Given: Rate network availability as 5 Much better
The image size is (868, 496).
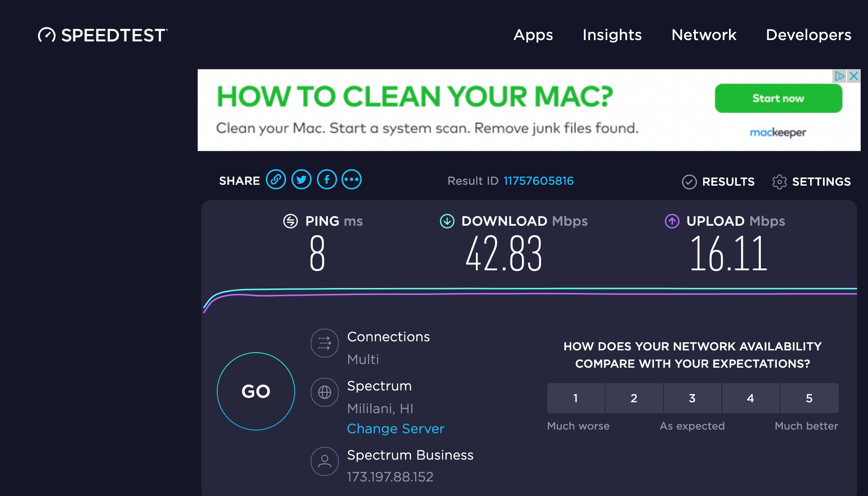Looking at the screenshot, I should (x=809, y=398).
